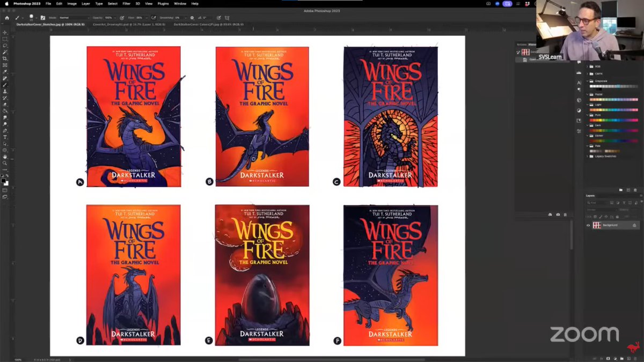Select the Eyedropper tool
This screenshot has height=362, width=644.
pos(5,71)
